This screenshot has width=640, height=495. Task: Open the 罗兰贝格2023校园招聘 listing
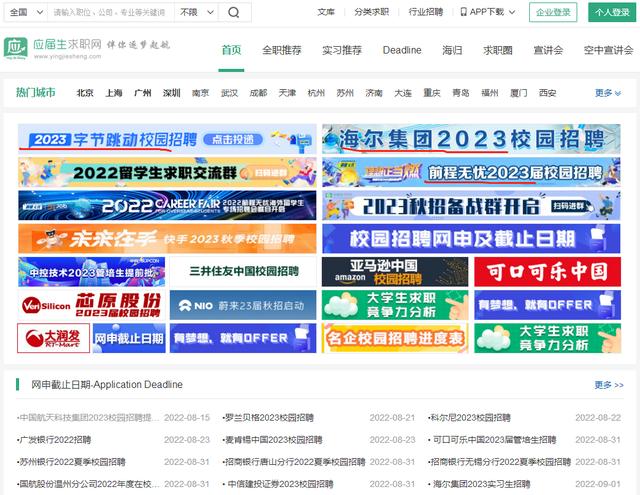point(258,417)
